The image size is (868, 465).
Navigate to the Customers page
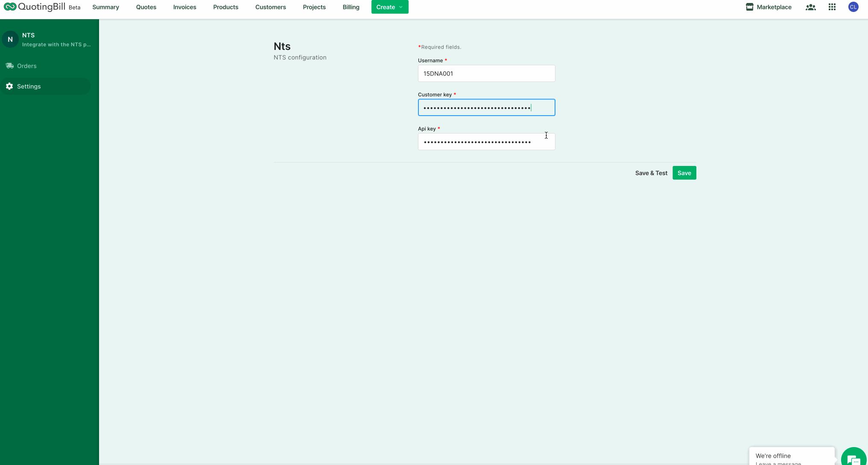click(270, 7)
